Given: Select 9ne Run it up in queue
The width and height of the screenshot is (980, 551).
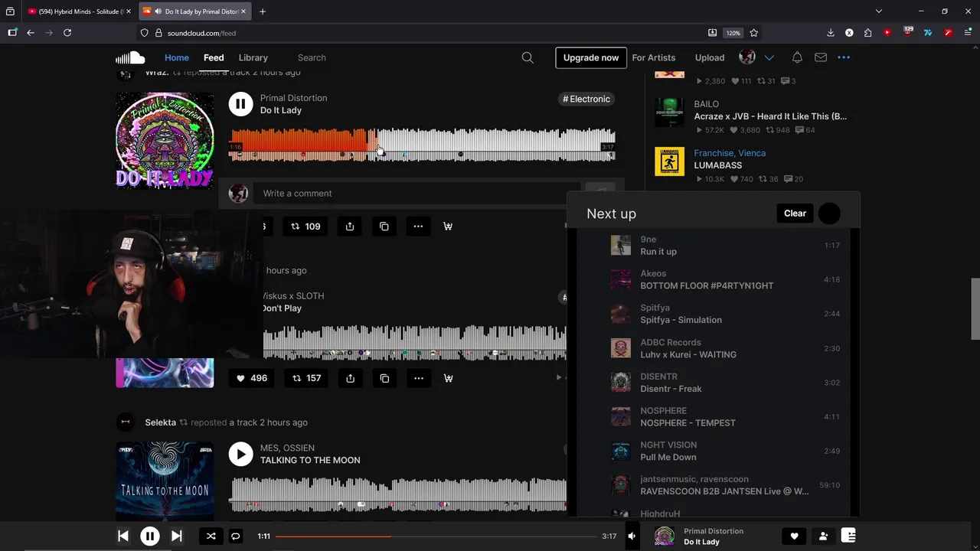Looking at the screenshot, I should pos(726,246).
